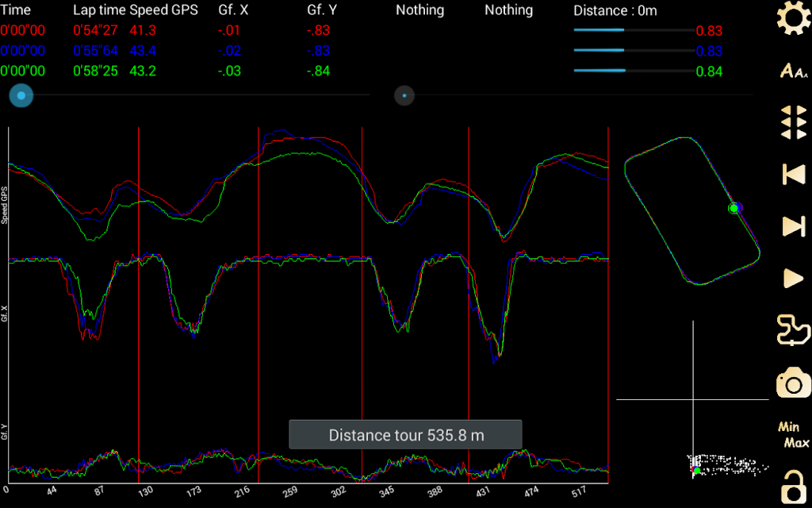Click the green lap progress bar 0.84
Viewport: 812px width, 508px height.
click(x=634, y=71)
